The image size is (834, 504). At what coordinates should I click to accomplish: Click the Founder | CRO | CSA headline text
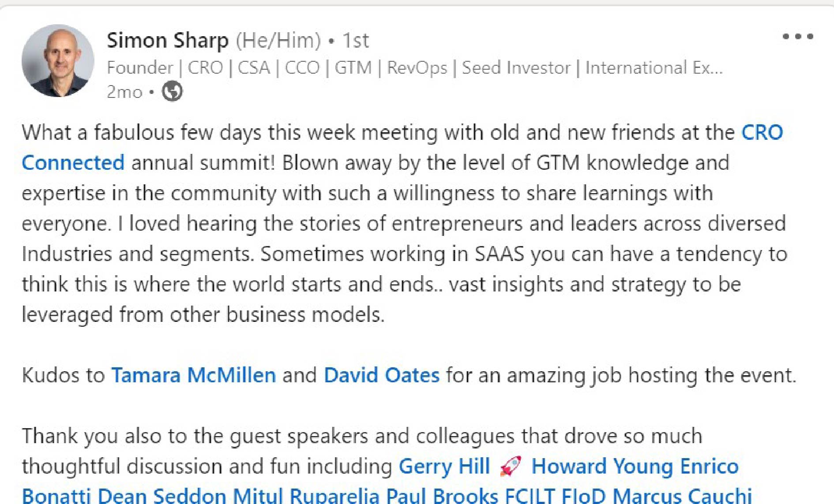(415, 68)
